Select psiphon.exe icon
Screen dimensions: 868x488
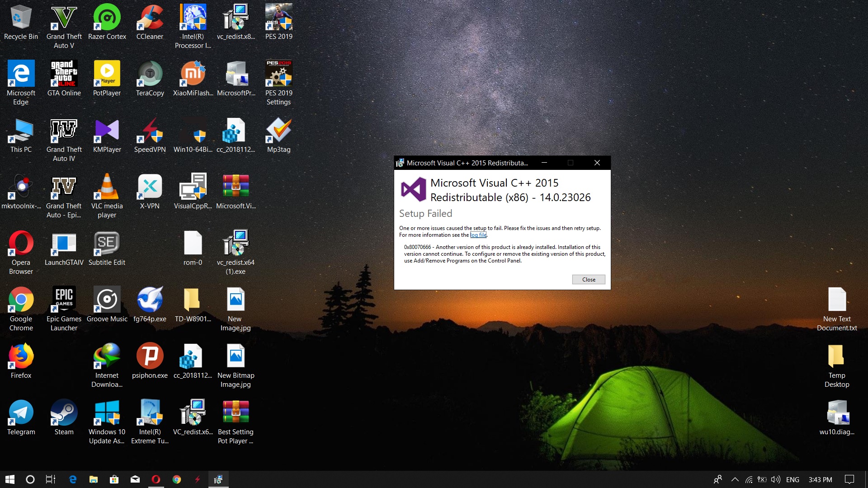pos(150,361)
